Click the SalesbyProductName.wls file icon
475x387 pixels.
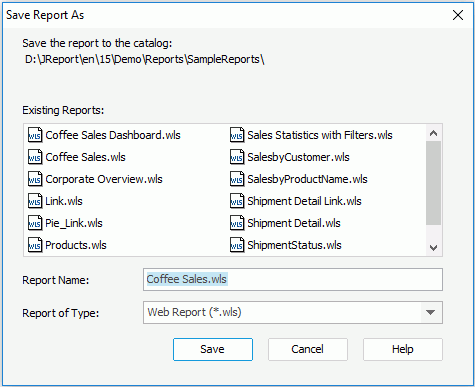[x=237, y=179]
